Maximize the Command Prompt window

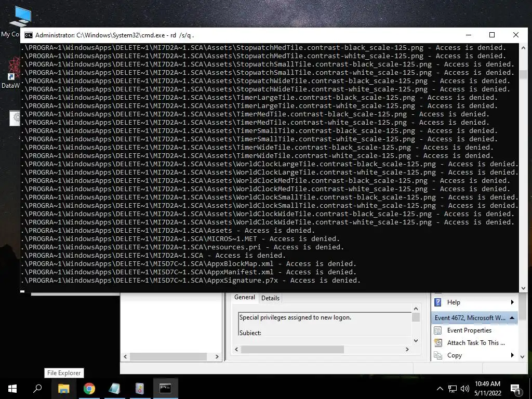tap(492, 35)
